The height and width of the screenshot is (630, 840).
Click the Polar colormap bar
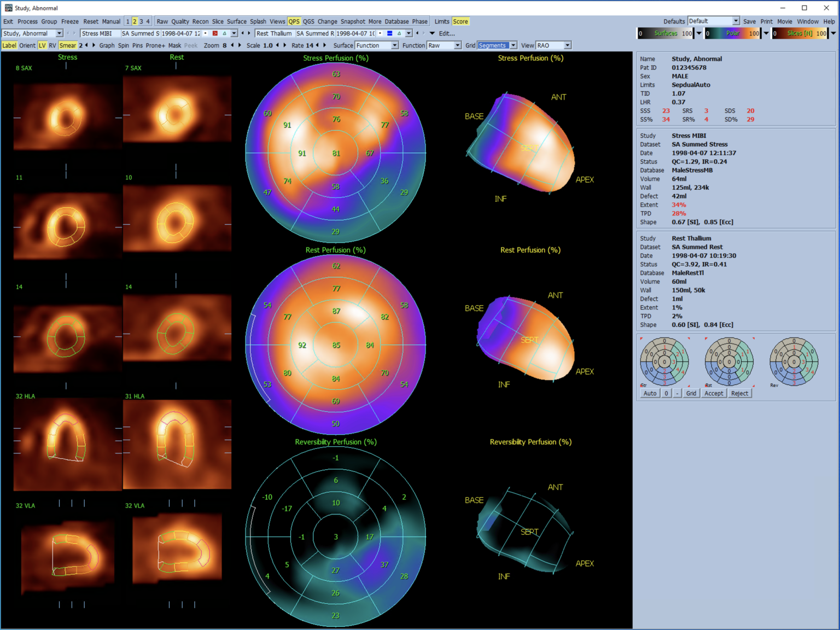click(732, 33)
